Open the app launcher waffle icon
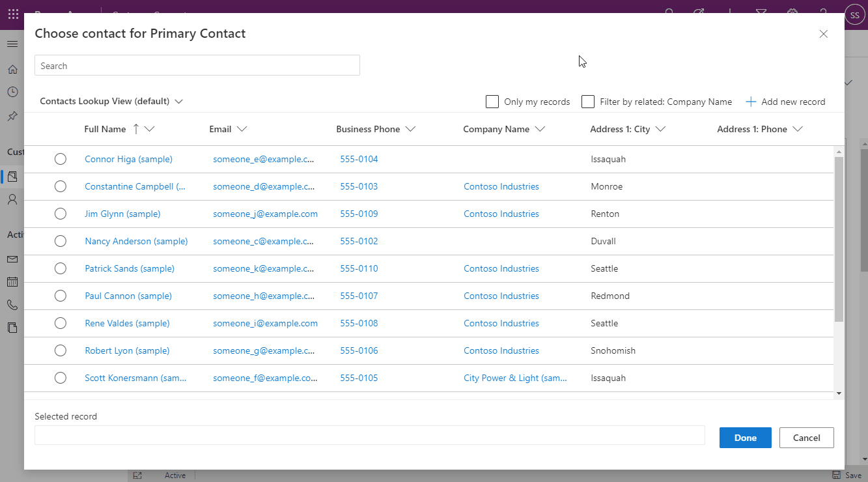The width and height of the screenshot is (868, 482). click(13, 14)
